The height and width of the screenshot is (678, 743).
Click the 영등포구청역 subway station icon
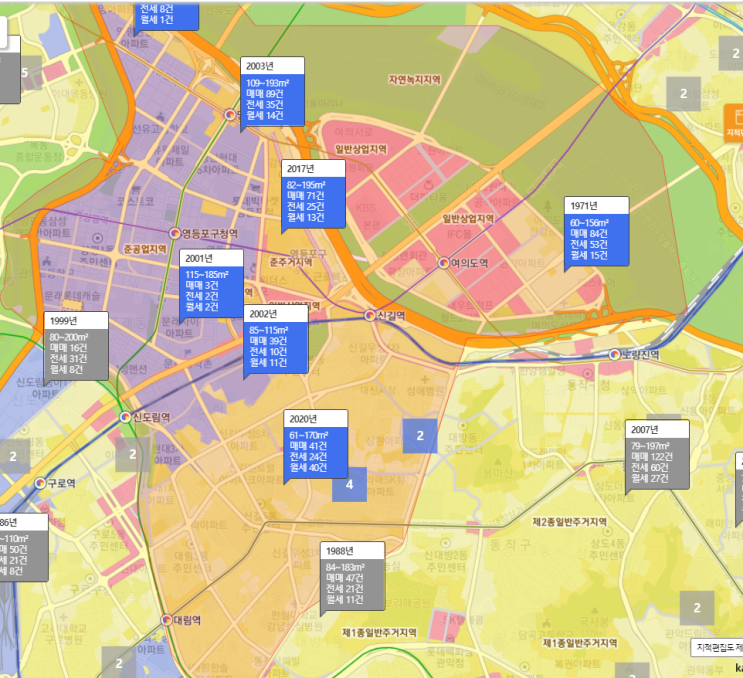175,233
